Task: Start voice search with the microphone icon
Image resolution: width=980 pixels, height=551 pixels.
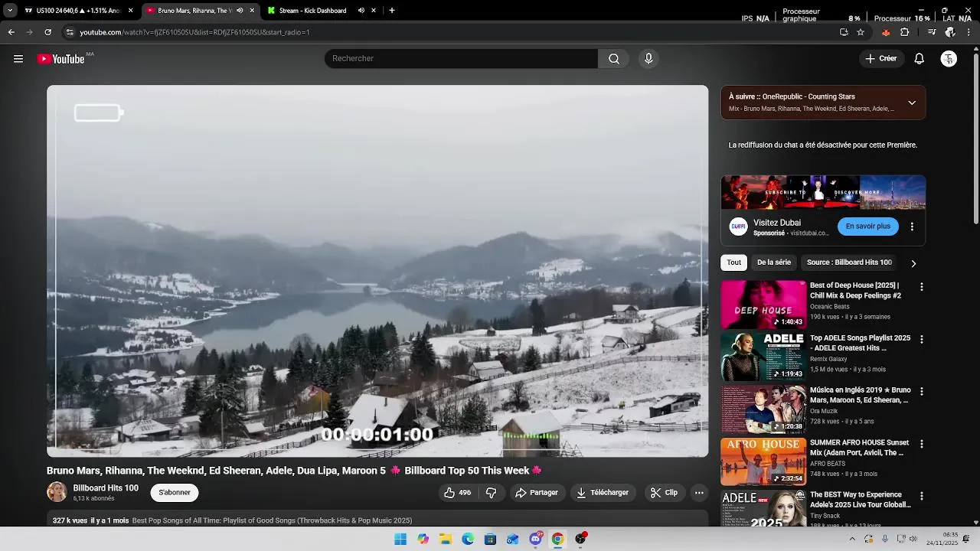Action: tap(648, 59)
